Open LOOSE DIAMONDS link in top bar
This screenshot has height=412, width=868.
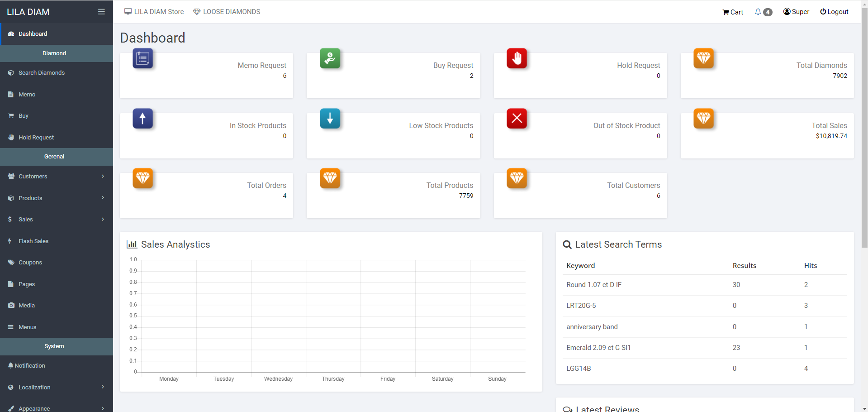point(227,12)
